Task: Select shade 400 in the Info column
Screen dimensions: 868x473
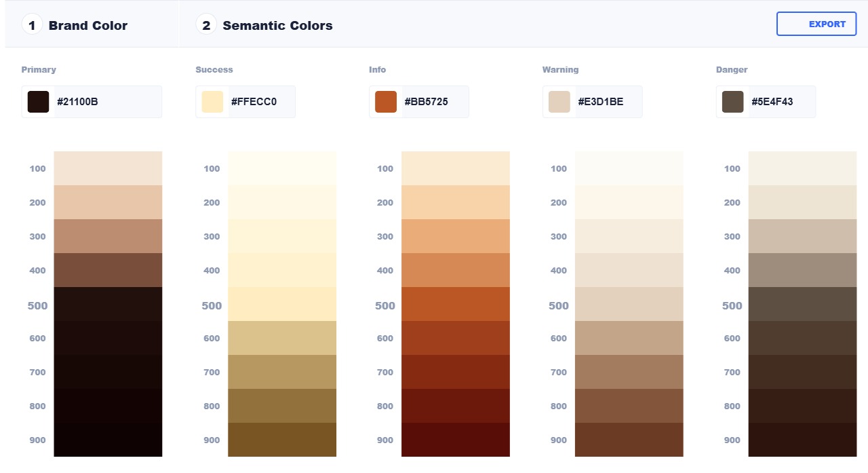Action: pyautogui.click(x=456, y=270)
